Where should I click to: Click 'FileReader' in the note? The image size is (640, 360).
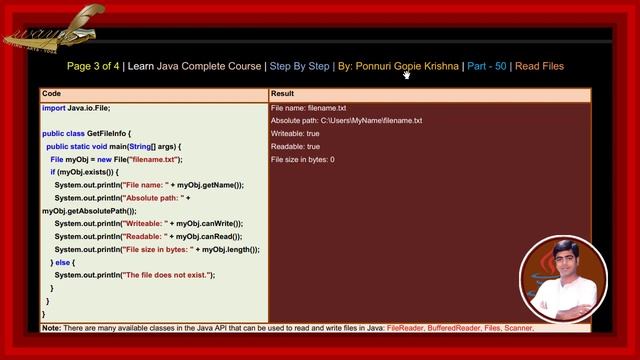[405, 328]
